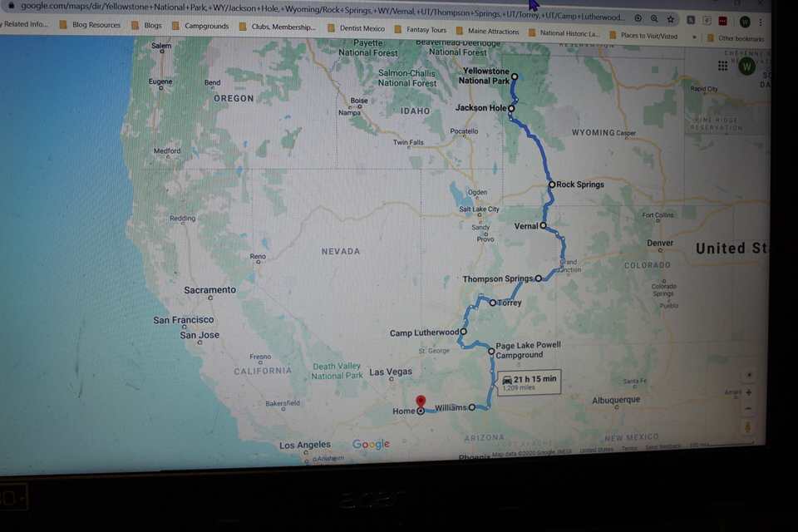Click the zoom in plus button on map
798x532 pixels.
749,392
